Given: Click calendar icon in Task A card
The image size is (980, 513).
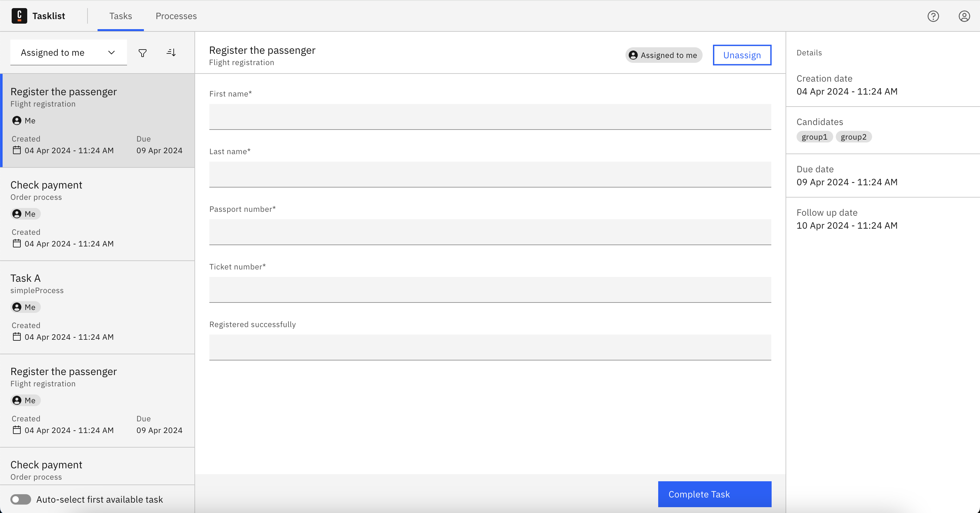Looking at the screenshot, I should click(x=17, y=336).
